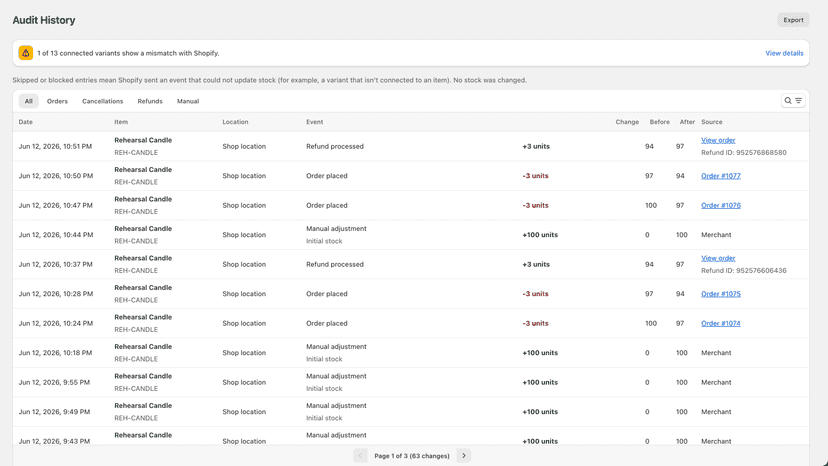Click REH-CANDLE SKU in the 9:49 PM row
Viewport: 828px width, 466px height.
(136, 418)
